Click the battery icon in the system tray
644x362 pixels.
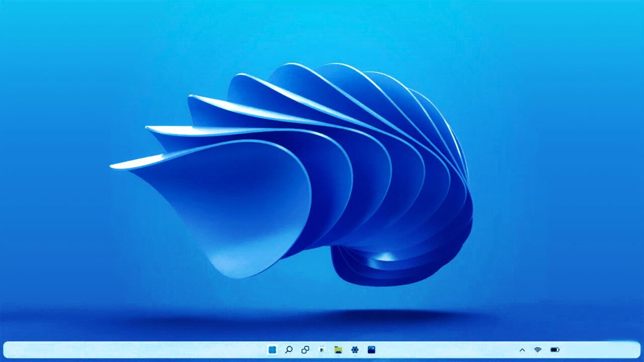tap(554, 349)
